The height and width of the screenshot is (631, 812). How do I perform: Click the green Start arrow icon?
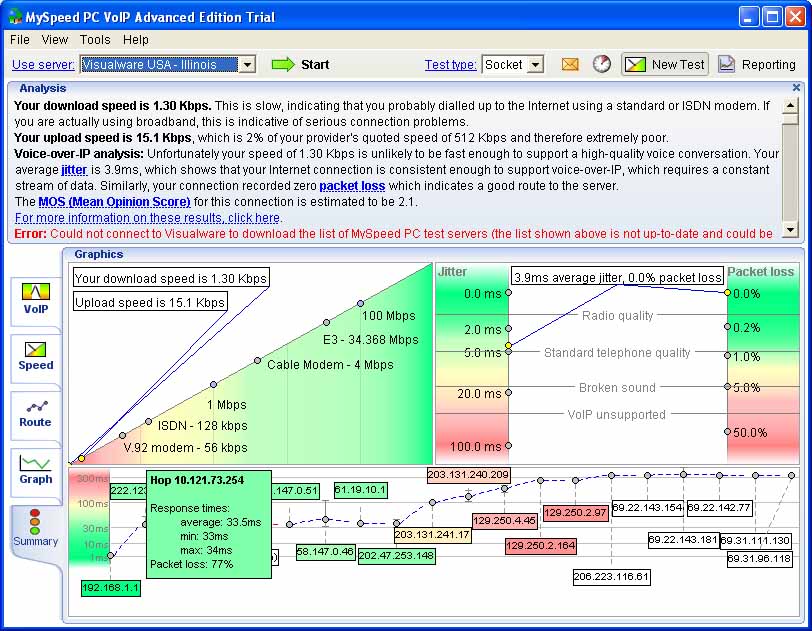pos(283,65)
